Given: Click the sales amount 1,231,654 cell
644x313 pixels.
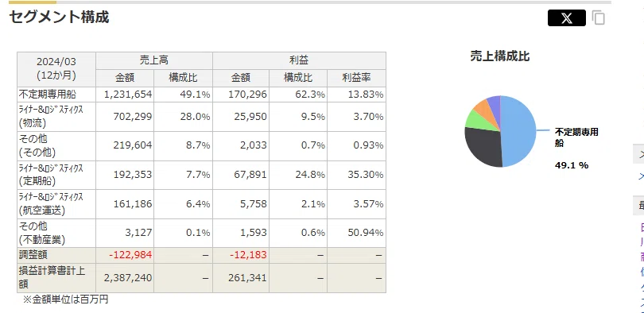Looking at the screenshot, I should click(x=125, y=95).
